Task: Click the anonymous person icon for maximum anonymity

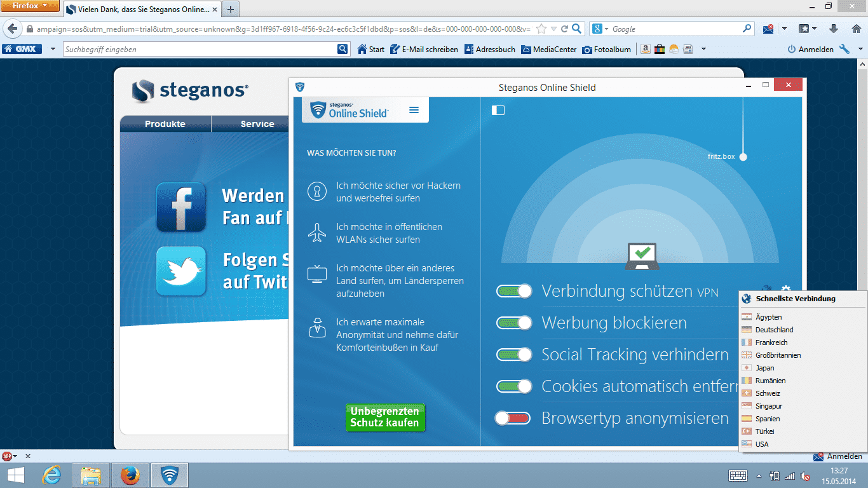Action: click(x=316, y=327)
